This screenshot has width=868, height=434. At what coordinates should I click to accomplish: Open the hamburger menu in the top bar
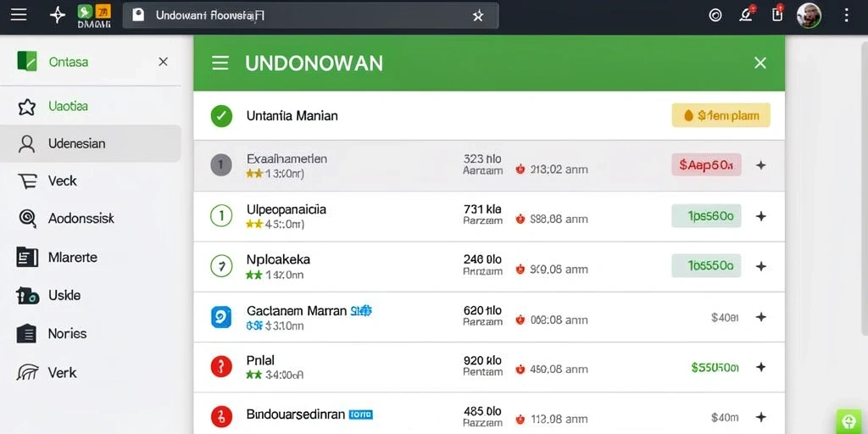tap(19, 15)
